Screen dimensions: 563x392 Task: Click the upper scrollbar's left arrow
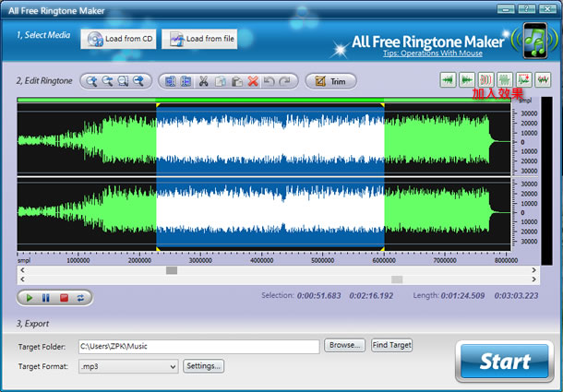point(23,270)
